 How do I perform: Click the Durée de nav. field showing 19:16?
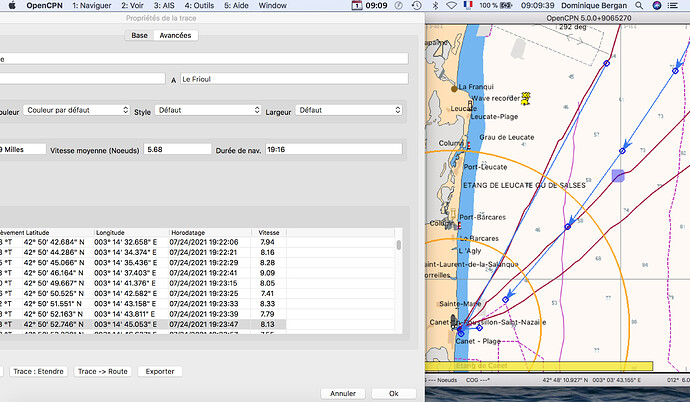[x=334, y=149]
